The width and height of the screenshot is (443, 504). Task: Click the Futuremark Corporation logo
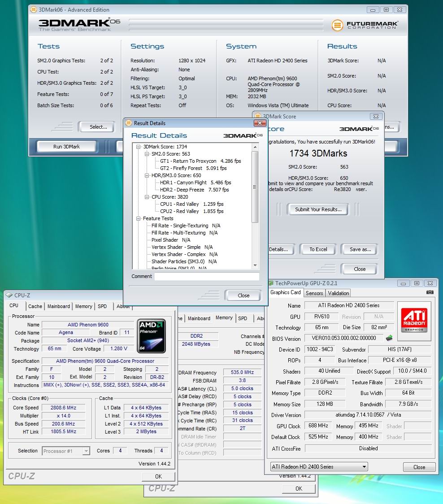[x=365, y=25]
